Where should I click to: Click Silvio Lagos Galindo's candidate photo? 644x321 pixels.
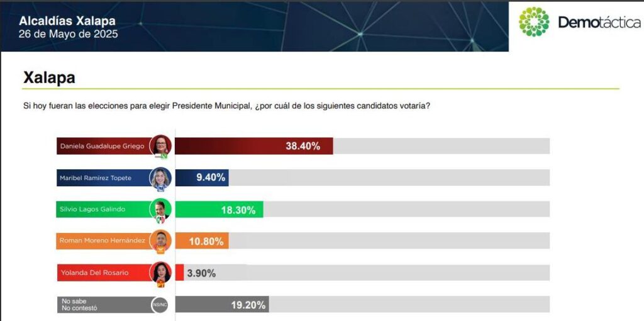point(160,210)
